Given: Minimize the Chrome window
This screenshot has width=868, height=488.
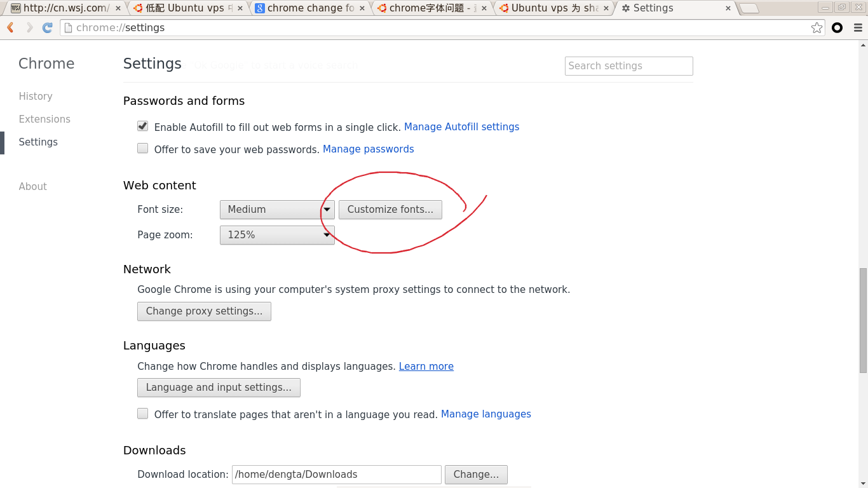Looking at the screenshot, I should [x=826, y=7].
